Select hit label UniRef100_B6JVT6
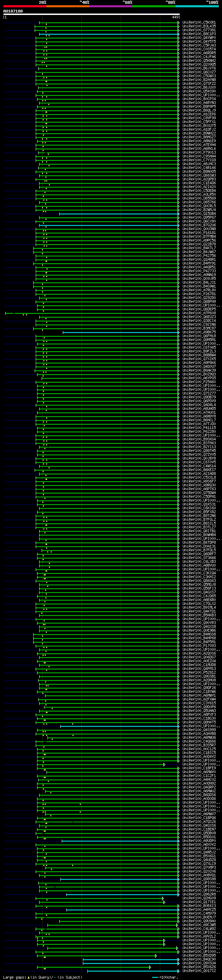The height and width of the screenshot is (980, 222). [199, 68]
